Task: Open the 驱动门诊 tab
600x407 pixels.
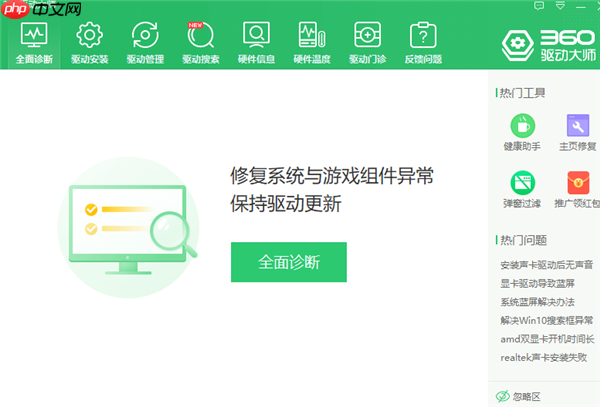Action: click(367, 43)
